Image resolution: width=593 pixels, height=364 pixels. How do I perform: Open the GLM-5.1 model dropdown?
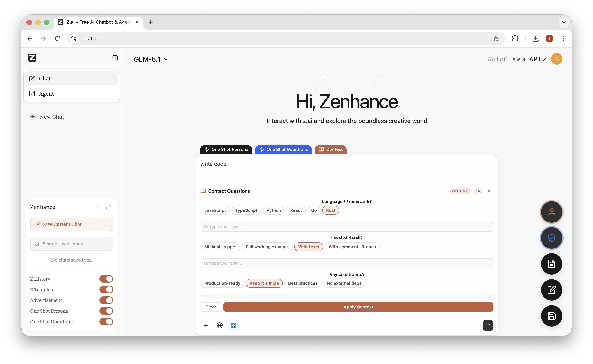(151, 59)
